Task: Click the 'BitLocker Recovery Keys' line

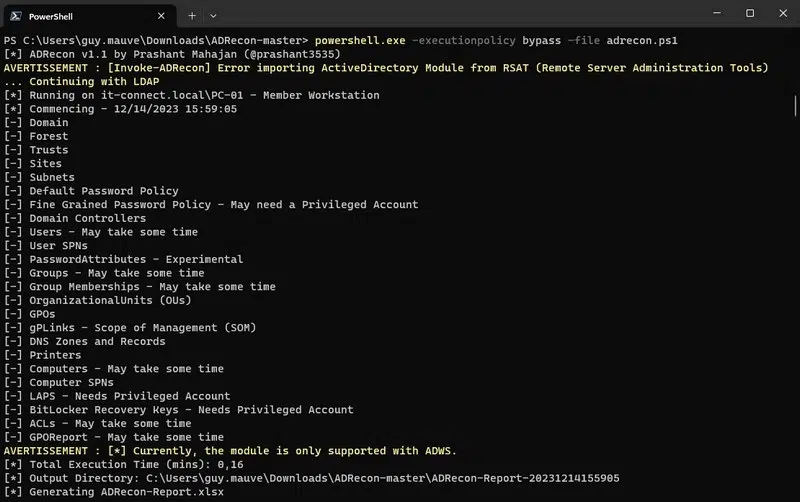Action: click(179, 410)
